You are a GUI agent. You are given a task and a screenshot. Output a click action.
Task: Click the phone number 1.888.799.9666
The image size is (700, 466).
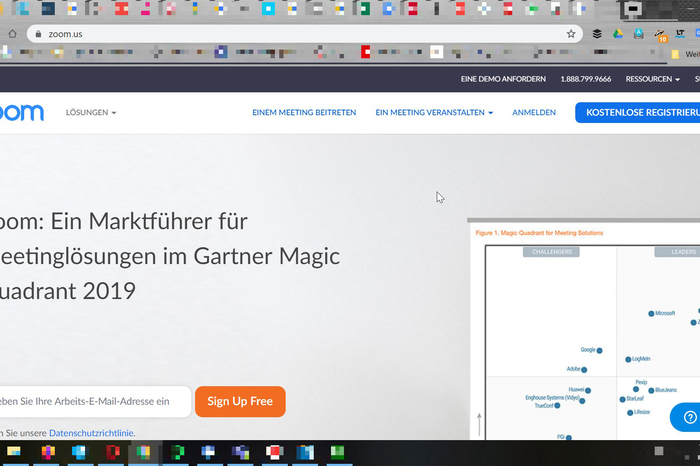586,79
